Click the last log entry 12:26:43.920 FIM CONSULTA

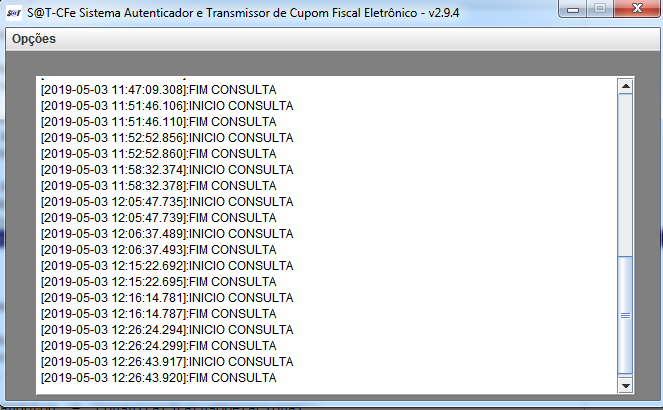tap(159, 378)
